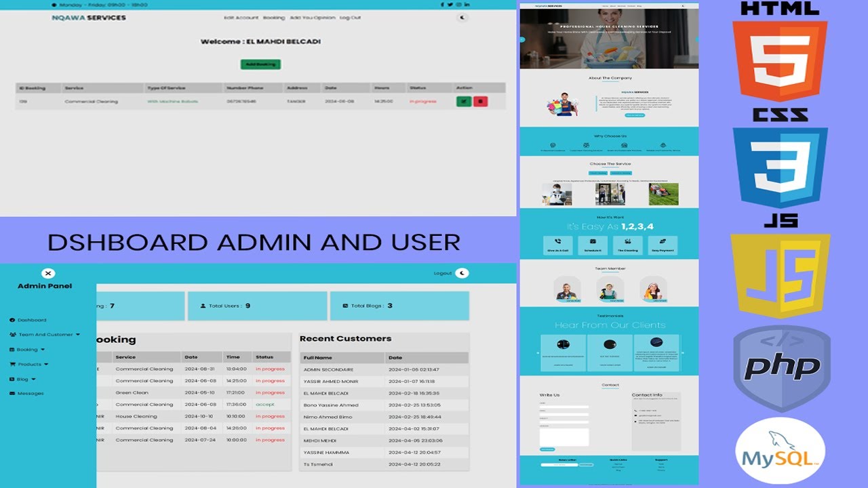Click the green Add Booking button

coord(260,64)
